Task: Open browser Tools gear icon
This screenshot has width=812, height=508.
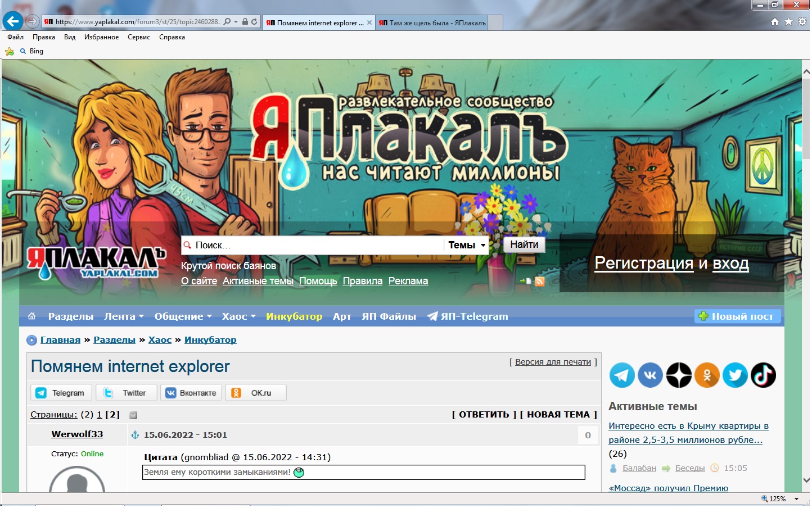Action: [x=802, y=22]
